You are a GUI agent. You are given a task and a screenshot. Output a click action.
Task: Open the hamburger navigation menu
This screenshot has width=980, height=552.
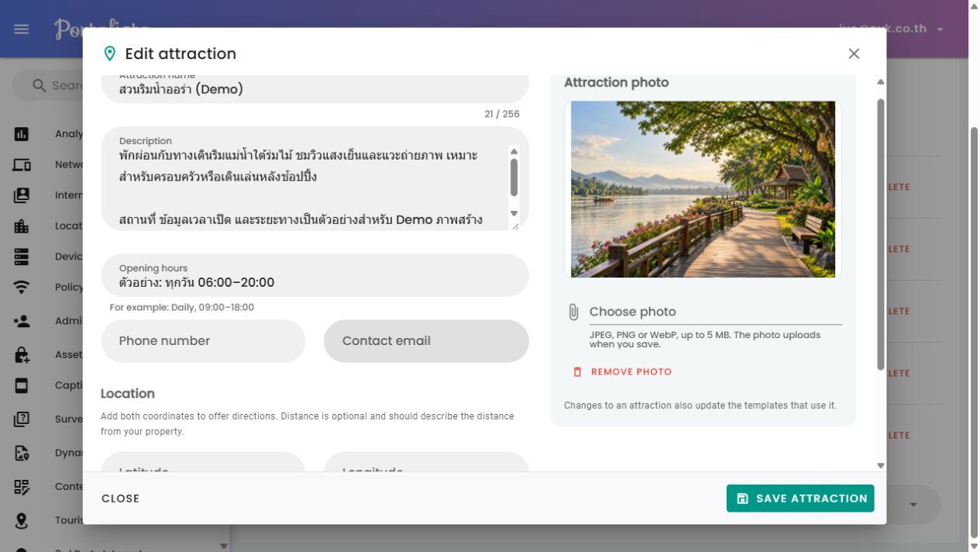[x=22, y=29]
